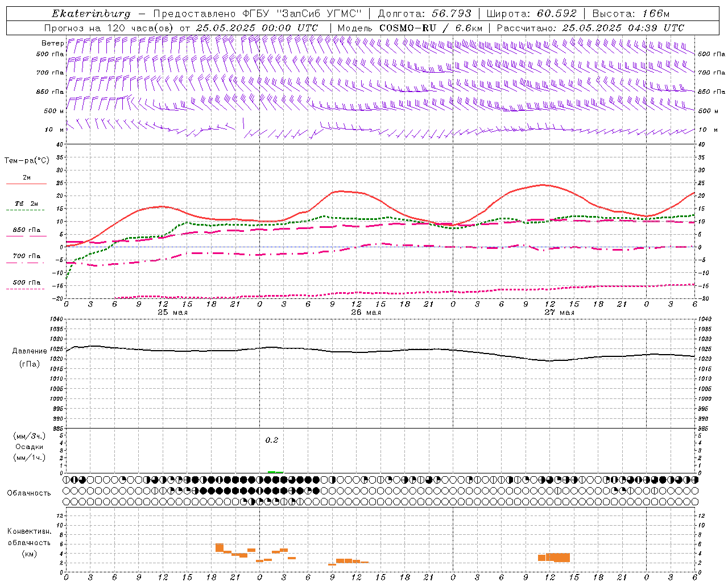Click the largest orange convective bar on 27 мая
728x582 pixels.
558,558
